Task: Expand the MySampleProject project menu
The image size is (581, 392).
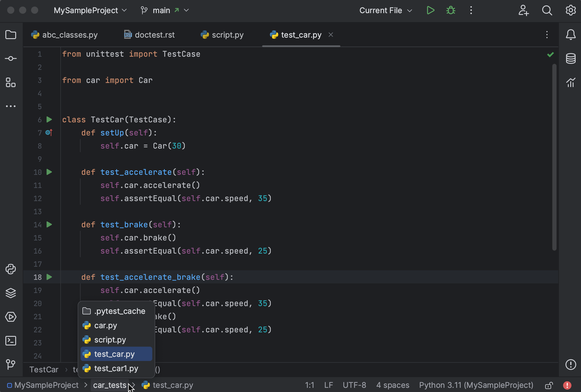Action: pos(90,10)
